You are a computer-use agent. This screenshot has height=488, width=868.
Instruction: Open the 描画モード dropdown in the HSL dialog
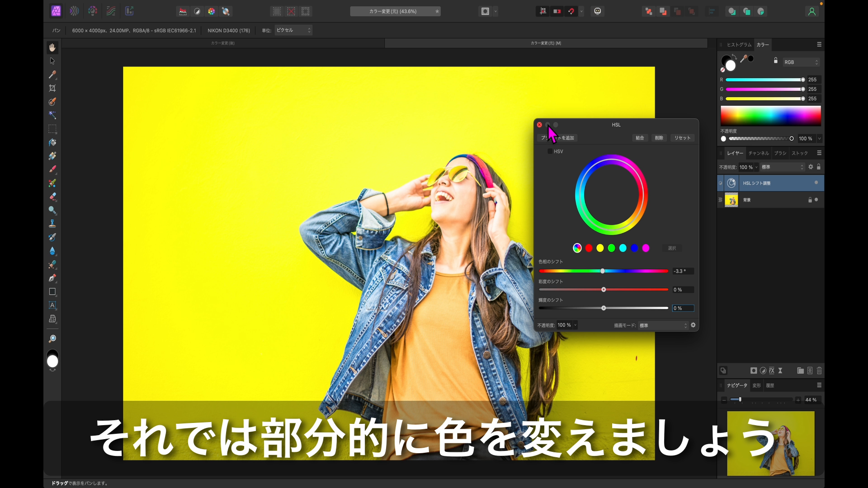coord(662,324)
